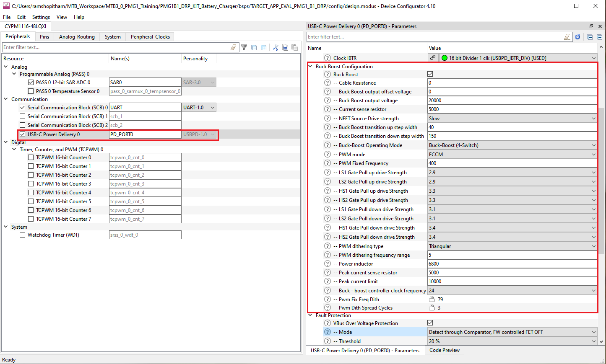
Task: Collapse the Timer, Counter, and PWM node
Action: coord(14,149)
